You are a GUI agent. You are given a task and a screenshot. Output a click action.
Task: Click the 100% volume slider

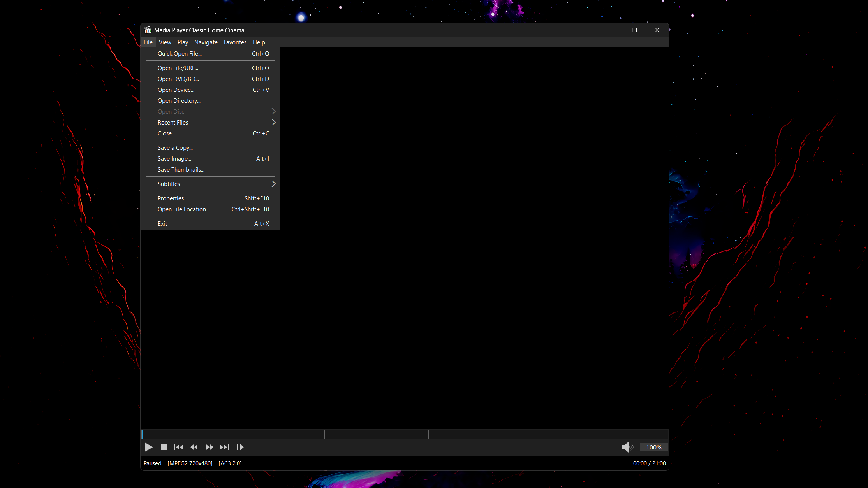[x=653, y=447]
